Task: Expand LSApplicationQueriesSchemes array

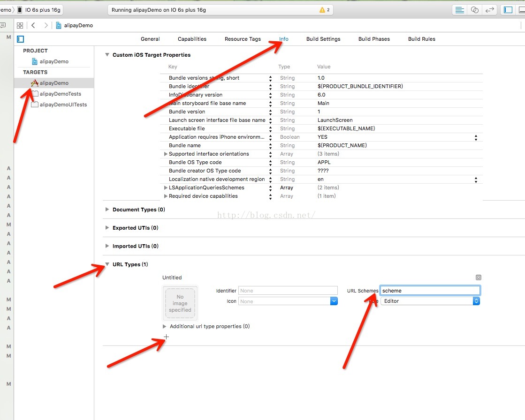Action: click(x=166, y=187)
